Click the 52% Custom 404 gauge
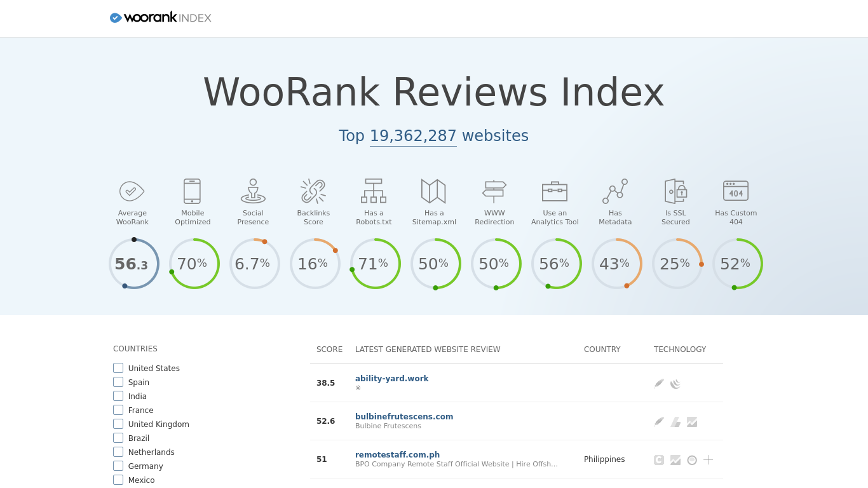The width and height of the screenshot is (868, 488). (x=737, y=264)
